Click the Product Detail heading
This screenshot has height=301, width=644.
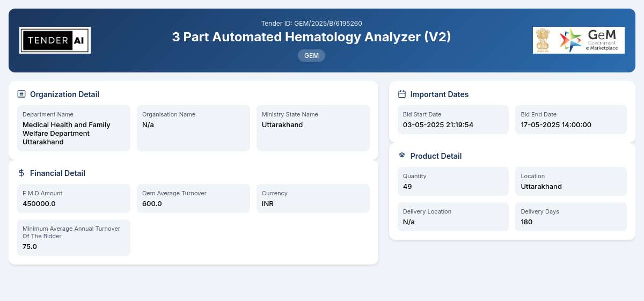click(436, 156)
